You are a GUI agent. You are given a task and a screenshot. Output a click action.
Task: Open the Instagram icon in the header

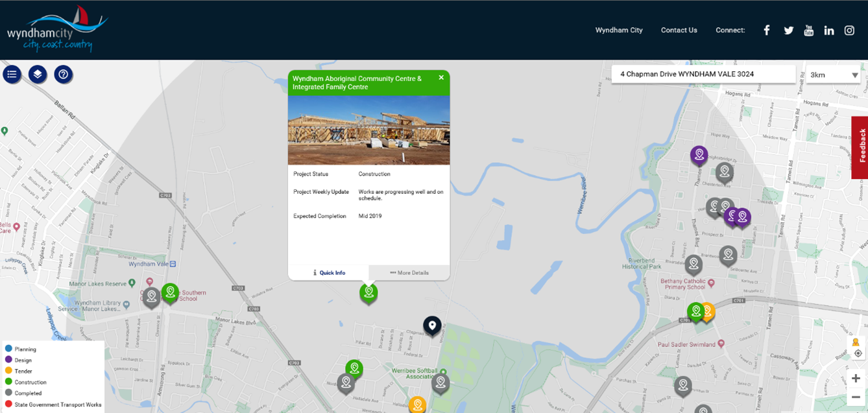849,30
